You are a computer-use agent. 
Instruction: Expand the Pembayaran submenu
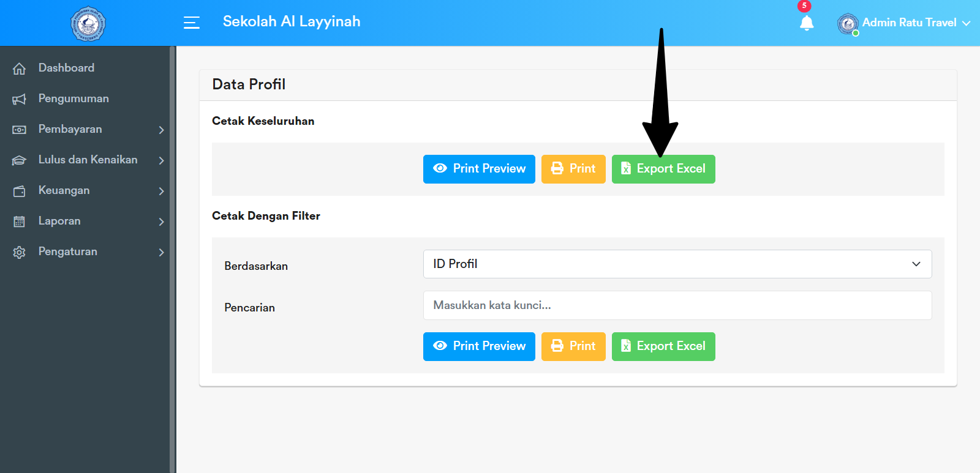[x=161, y=130]
